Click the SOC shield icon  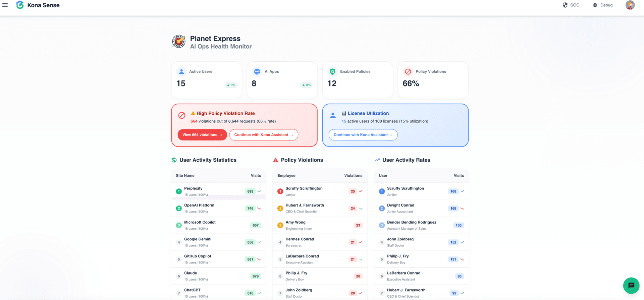(565, 5)
